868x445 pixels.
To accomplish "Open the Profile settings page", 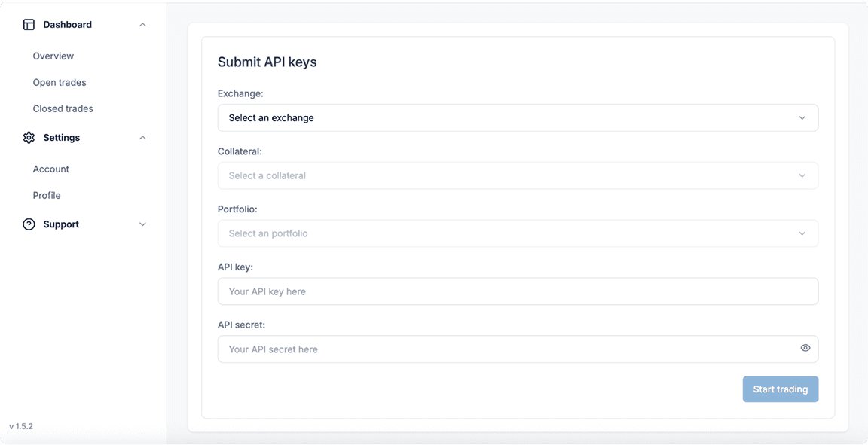I will [x=47, y=195].
